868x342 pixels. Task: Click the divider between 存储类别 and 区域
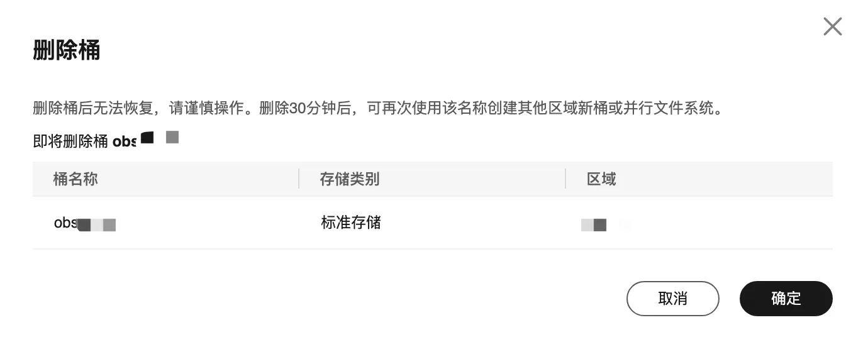pyautogui.click(x=565, y=179)
